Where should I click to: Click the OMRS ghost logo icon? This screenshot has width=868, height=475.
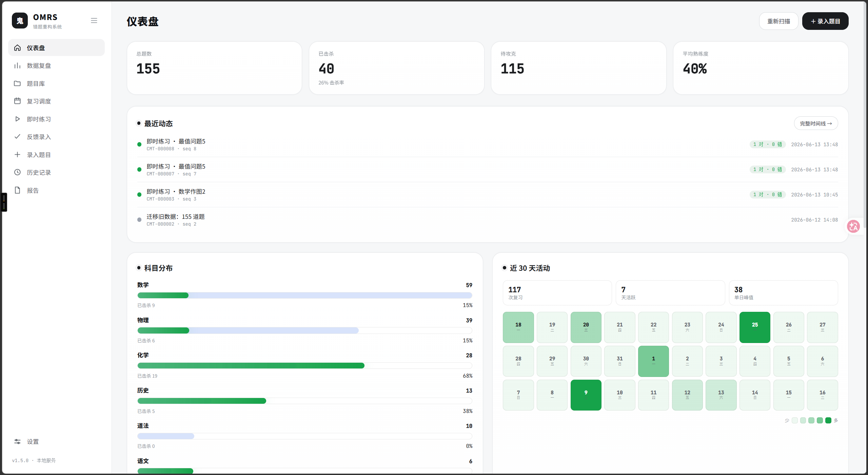coord(20,21)
